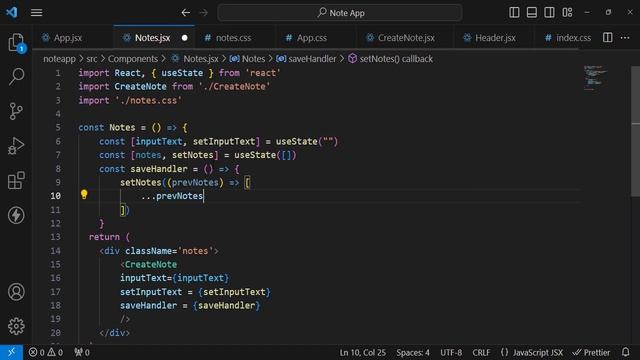This screenshot has width=640, height=360.
Task: Change file encoding UTF-8
Action: pos(451,352)
